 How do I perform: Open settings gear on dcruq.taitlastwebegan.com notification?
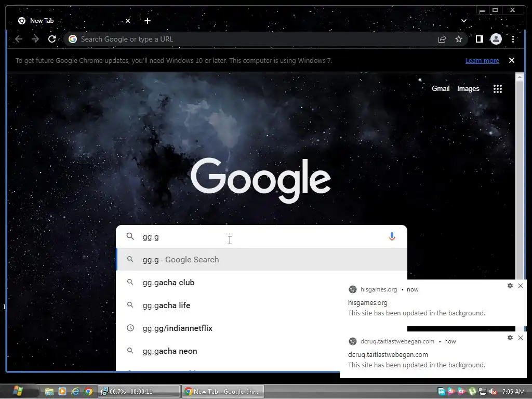510,338
